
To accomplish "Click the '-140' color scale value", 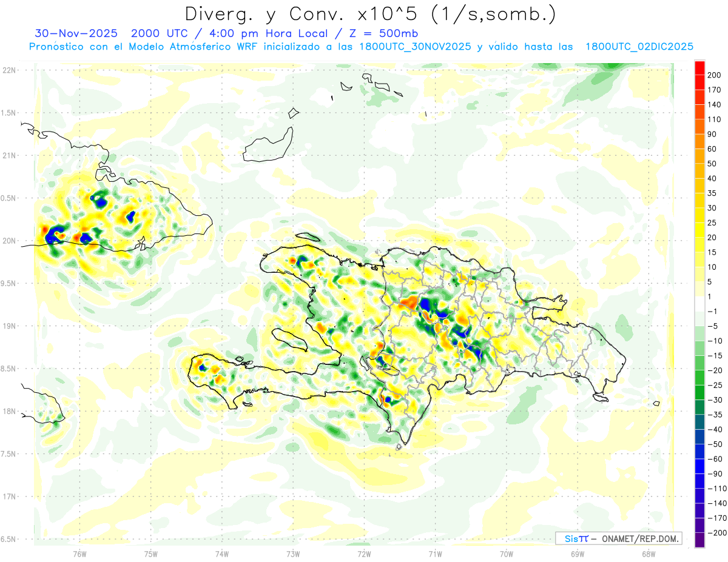I will pos(716,503).
